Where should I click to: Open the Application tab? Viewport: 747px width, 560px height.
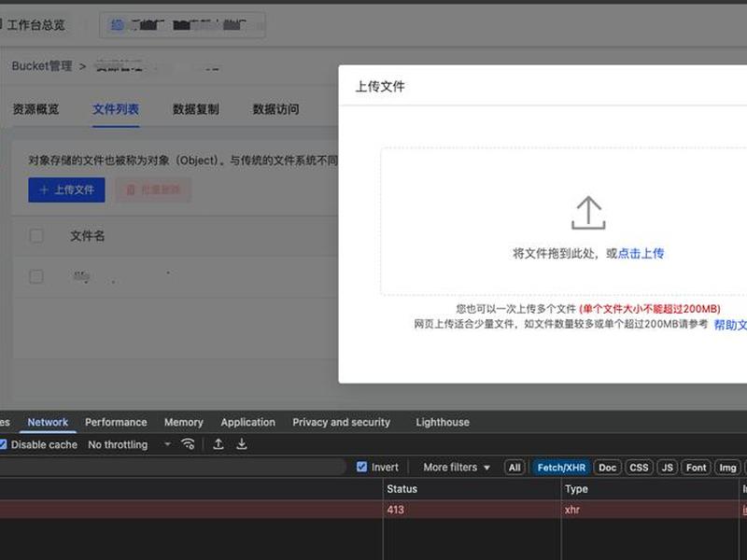[x=247, y=423]
